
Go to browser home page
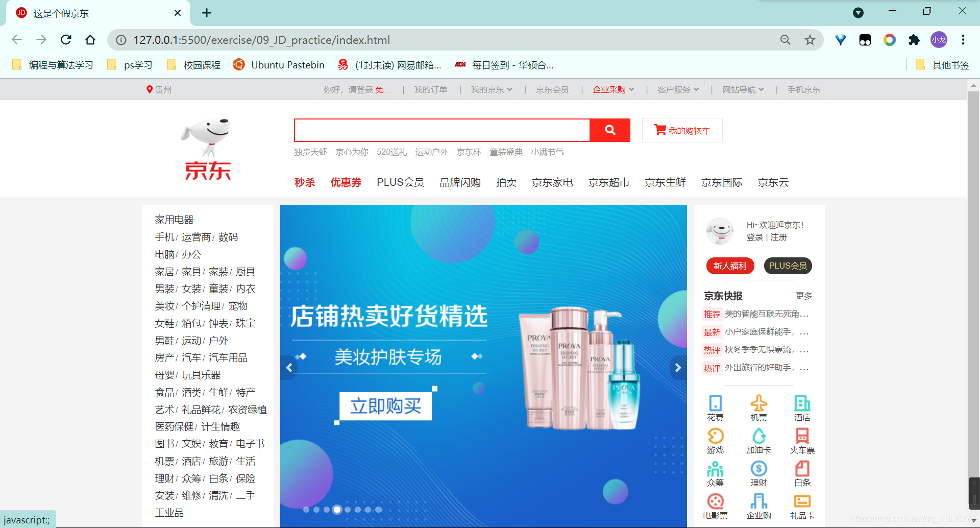point(90,40)
